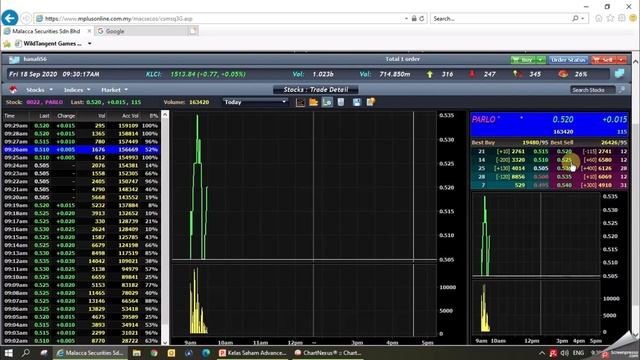Select the 09:29am trade row
This screenshot has width=640, height=360.
pos(81,126)
